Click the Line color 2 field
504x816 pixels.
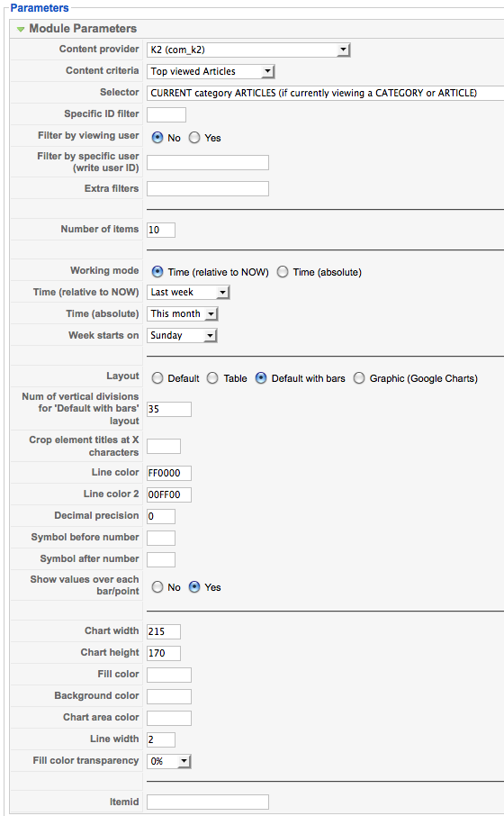point(169,494)
